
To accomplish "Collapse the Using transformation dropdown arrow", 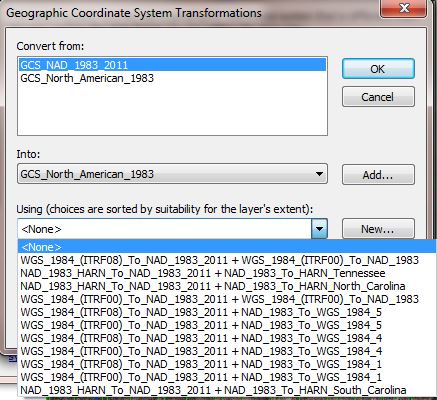I will click(319, 229).
